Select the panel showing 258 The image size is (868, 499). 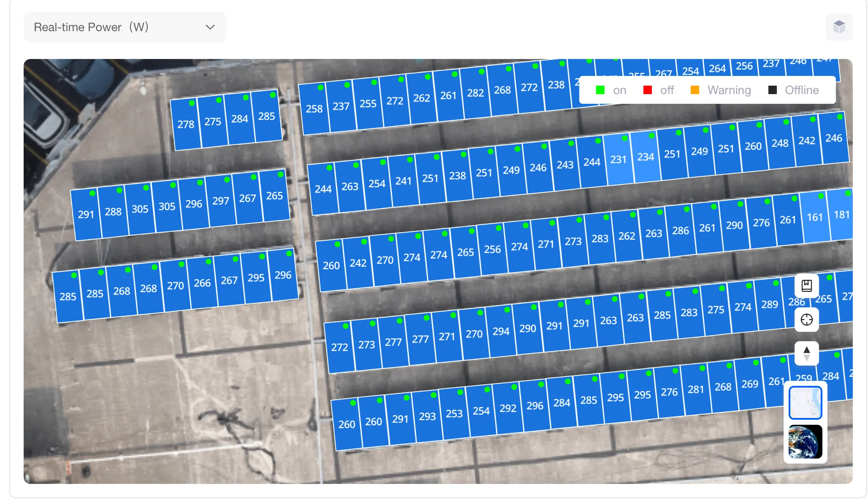click(x=314, y=109)
